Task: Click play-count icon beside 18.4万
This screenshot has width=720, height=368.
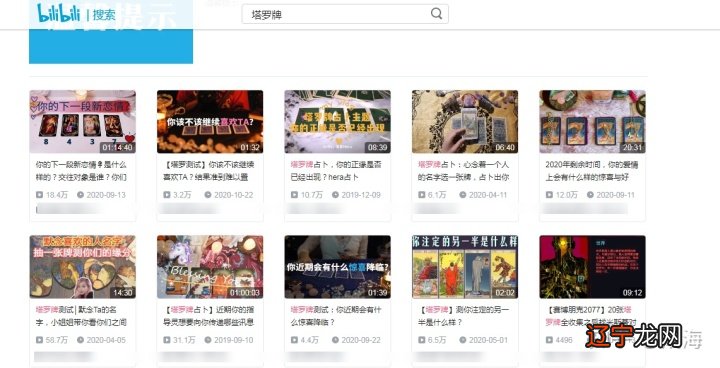Action: [39, 195]
